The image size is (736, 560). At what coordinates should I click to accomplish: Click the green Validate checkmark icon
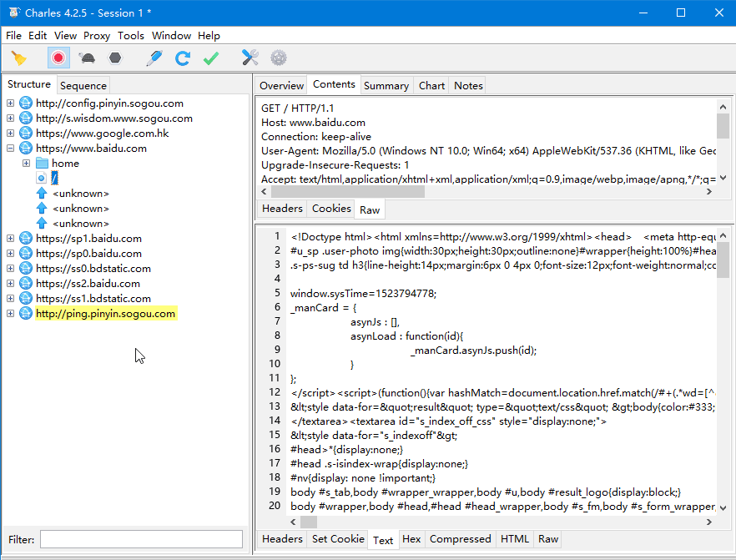coord(211,58)
